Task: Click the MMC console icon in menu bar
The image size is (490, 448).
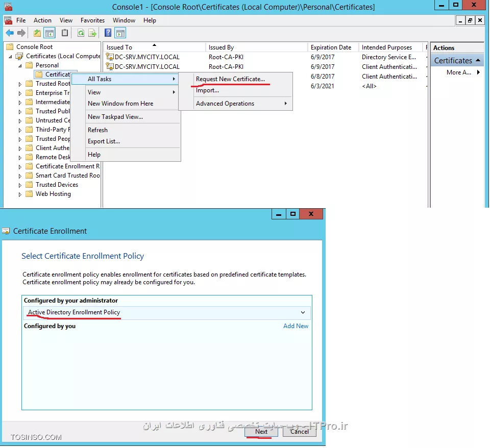Action: click(x=8, y=20)
